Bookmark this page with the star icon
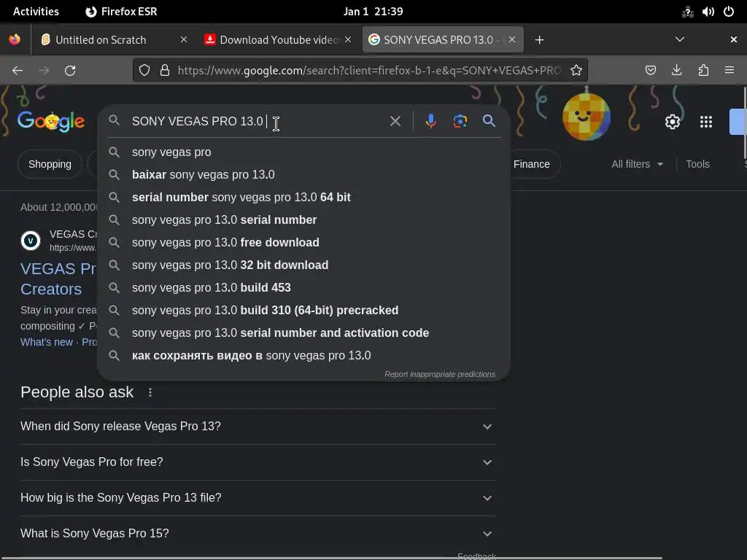Viewport: 747px width, 560px height. (x=576, y=71)
